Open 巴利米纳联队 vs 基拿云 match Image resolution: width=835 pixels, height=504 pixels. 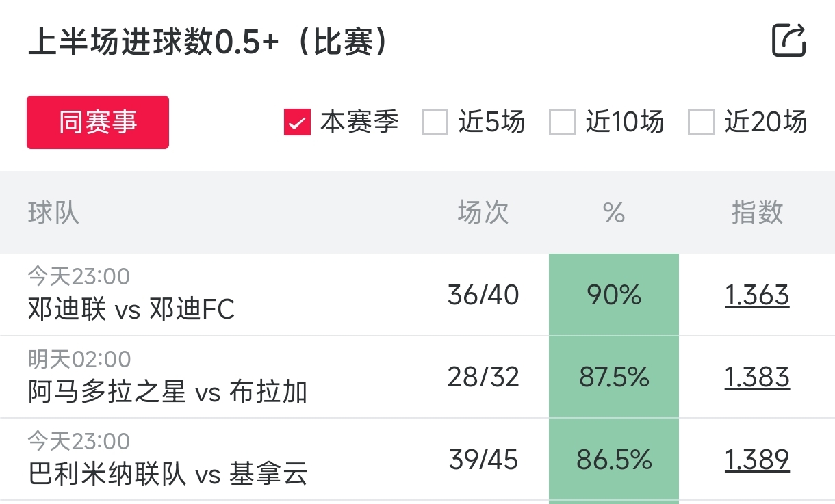coord(168,474)
